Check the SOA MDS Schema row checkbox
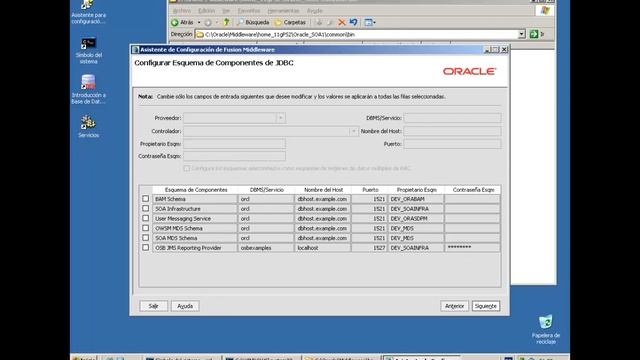 pyautogui.click(x=145, y=238)
